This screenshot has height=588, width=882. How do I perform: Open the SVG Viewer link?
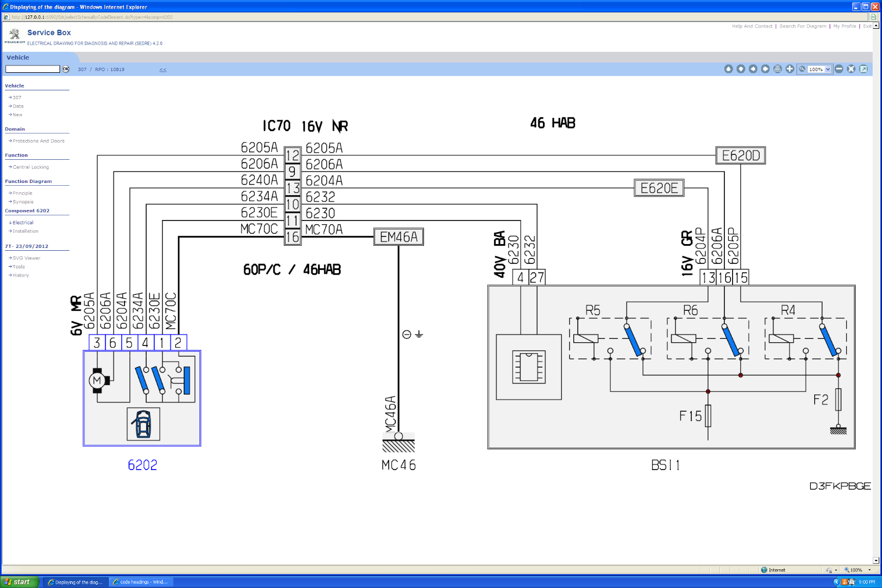tap(26, 258)
